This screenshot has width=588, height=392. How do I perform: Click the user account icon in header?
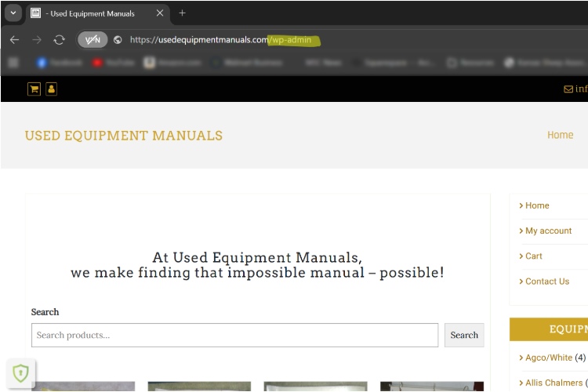[51, 89]
